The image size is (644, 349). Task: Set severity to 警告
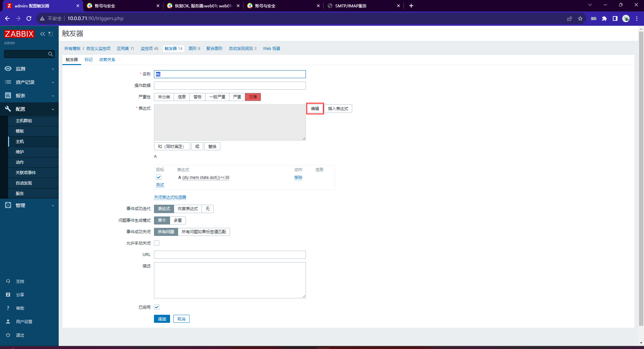(198, 97)
